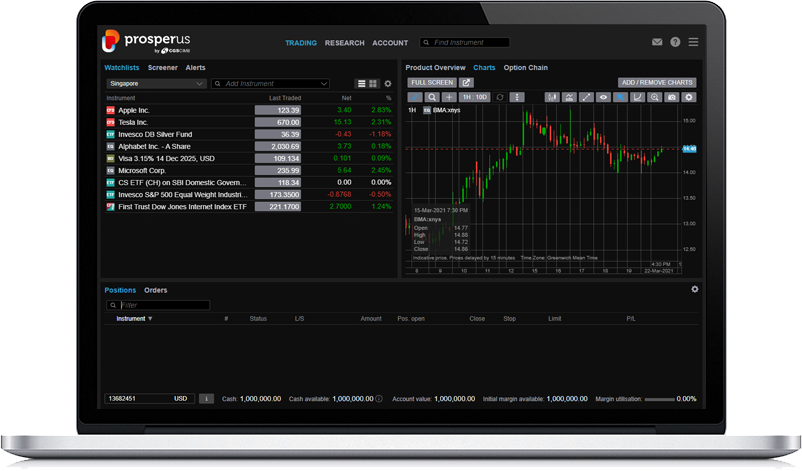Click the chart search magnifier icon
Viewport: 802px width, 471px height.
point(432,97)
